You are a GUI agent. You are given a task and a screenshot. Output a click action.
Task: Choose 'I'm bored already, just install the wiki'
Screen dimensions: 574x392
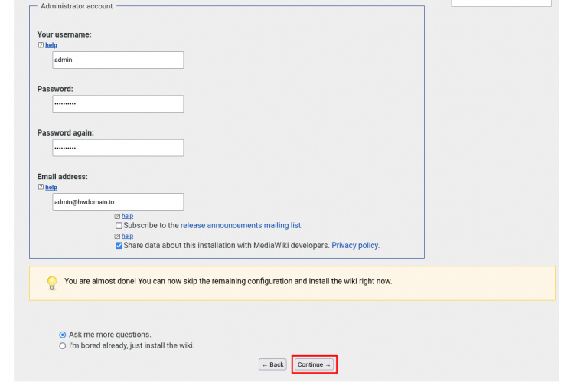pyautogui.click(x=63, y=346)
